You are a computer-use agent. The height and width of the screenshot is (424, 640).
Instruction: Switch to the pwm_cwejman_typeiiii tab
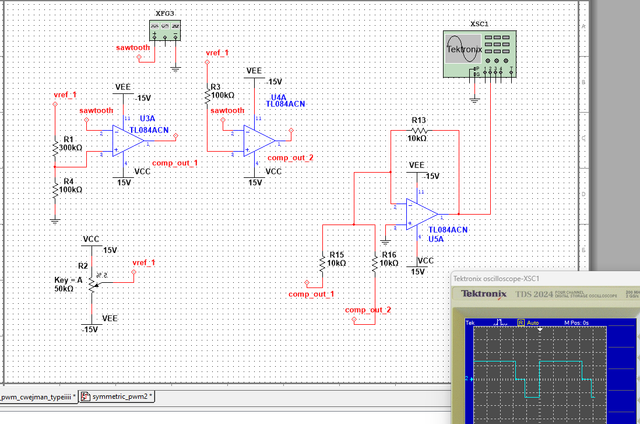pyautogui.click(x=38, y=397)
